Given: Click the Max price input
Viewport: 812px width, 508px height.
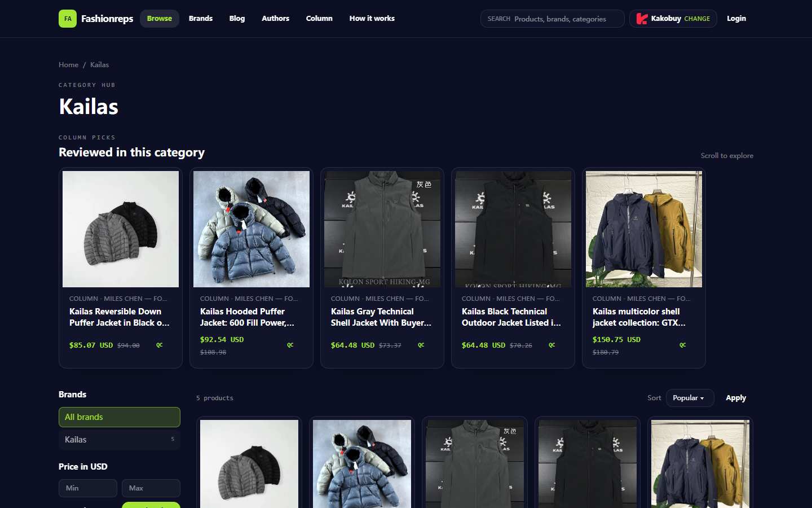Looking at the screenshot, I should [151, 488].
